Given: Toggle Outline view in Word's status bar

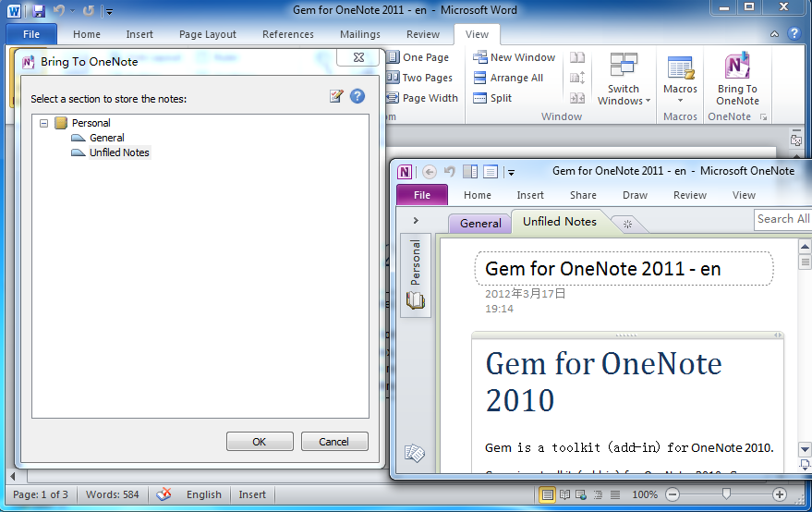Looking at the screenshot, I should (598, 494).
